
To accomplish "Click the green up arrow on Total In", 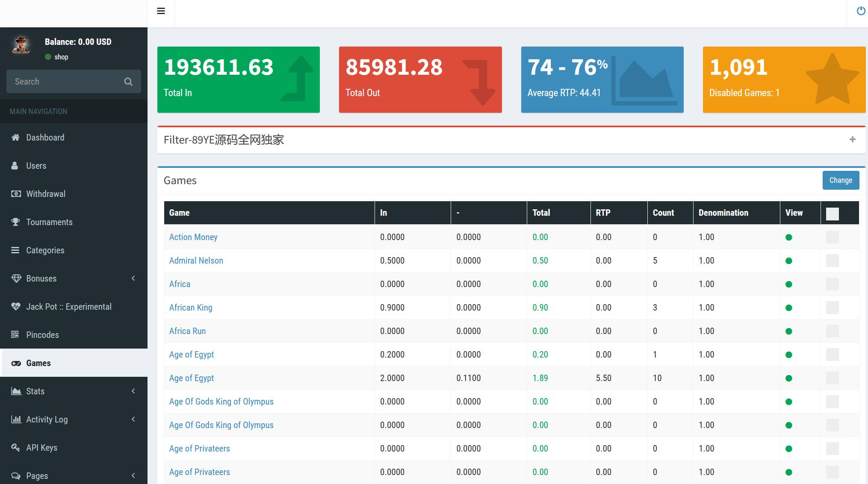I will [298, 79].
